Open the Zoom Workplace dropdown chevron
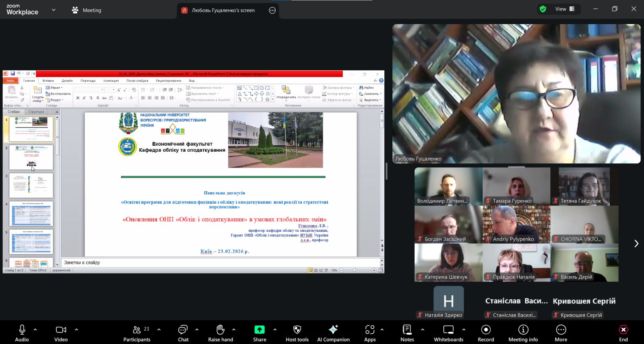The height and width of the screenshot is (344, 644). [54, 10]
